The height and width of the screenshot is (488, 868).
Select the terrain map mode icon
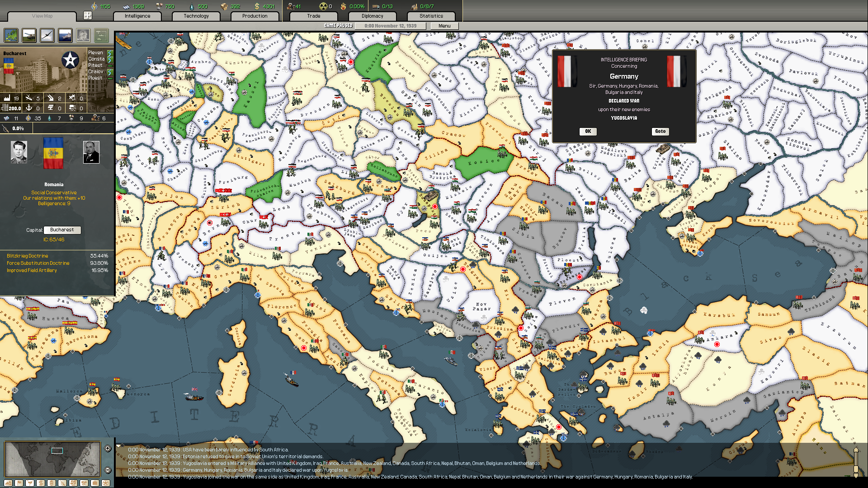11,35
